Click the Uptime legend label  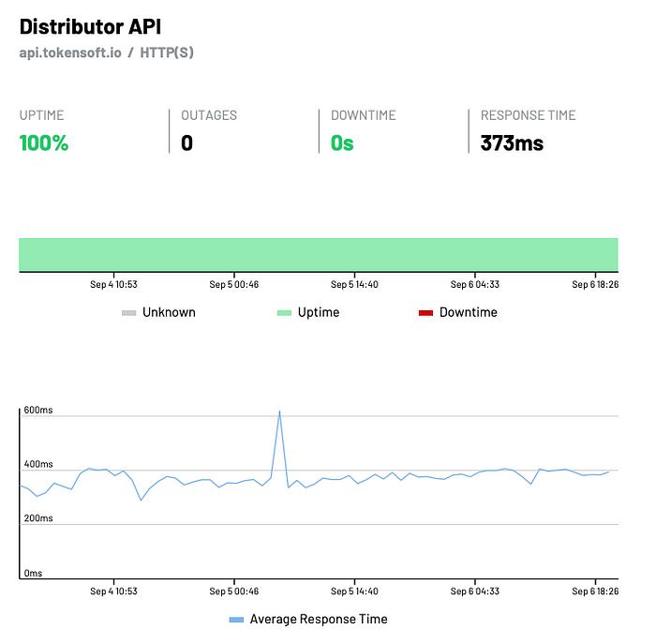click(319, 312)
